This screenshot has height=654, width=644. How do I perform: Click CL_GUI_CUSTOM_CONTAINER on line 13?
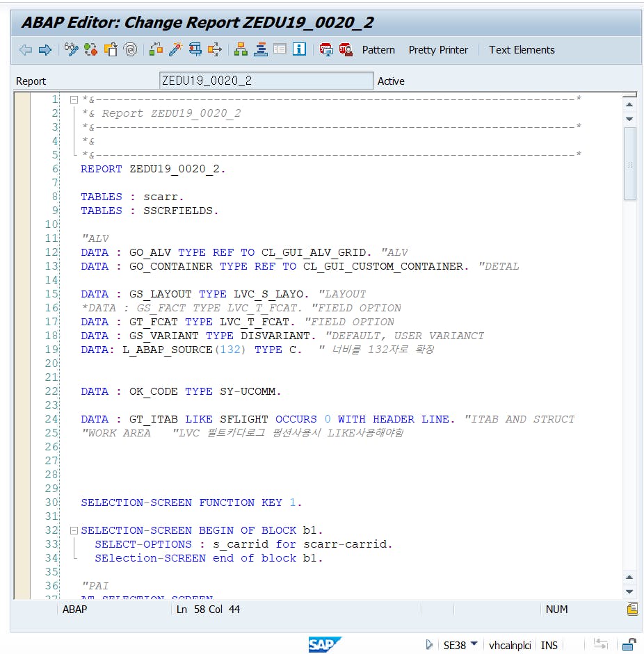point(383,266)
